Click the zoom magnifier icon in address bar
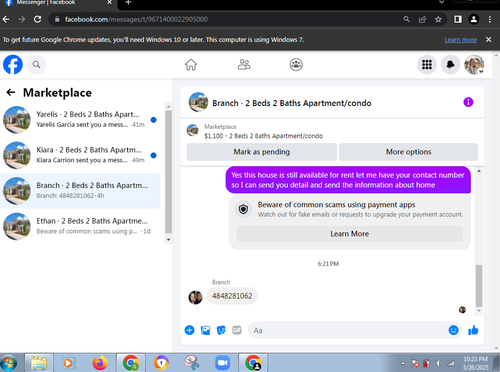The width and height of the screenshot is (500, 372). pos(406,19)
